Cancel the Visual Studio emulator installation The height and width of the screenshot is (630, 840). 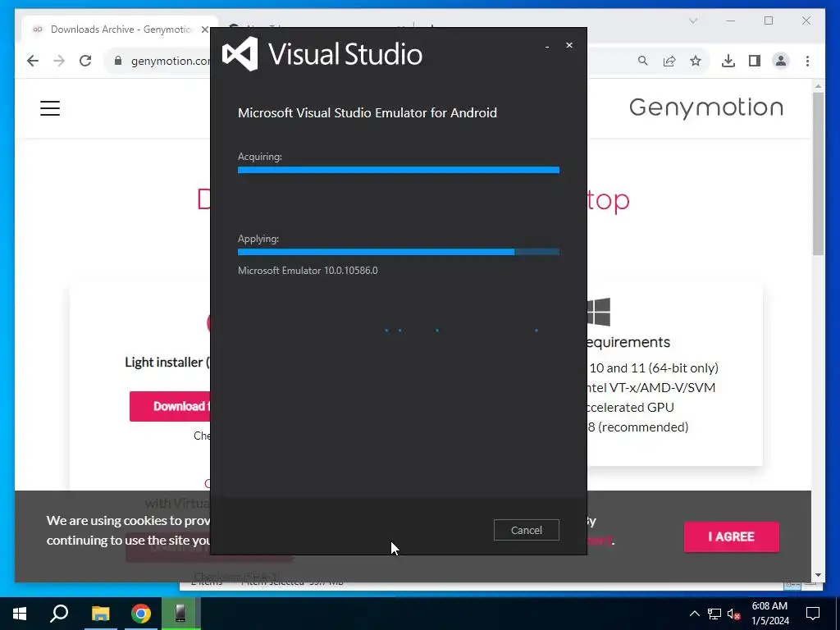point(526,530)
